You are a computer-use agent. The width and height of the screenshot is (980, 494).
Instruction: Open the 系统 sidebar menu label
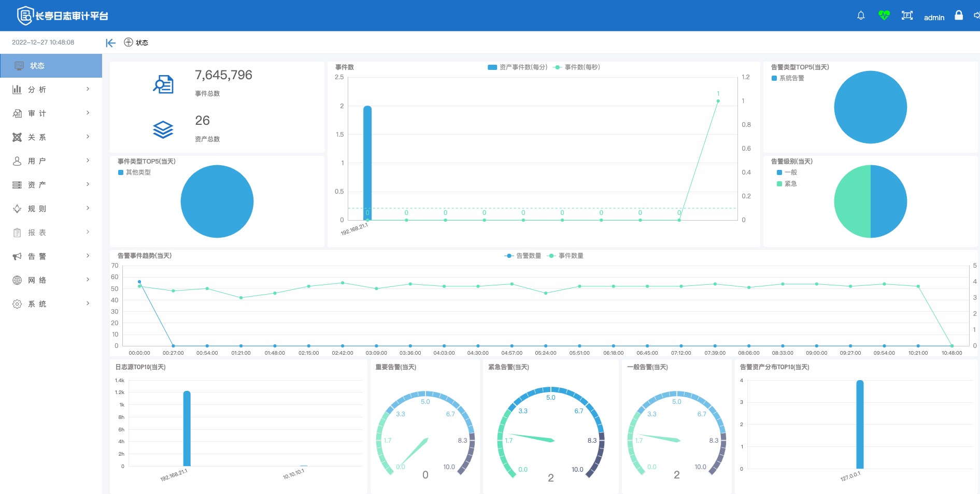[37, 304]
